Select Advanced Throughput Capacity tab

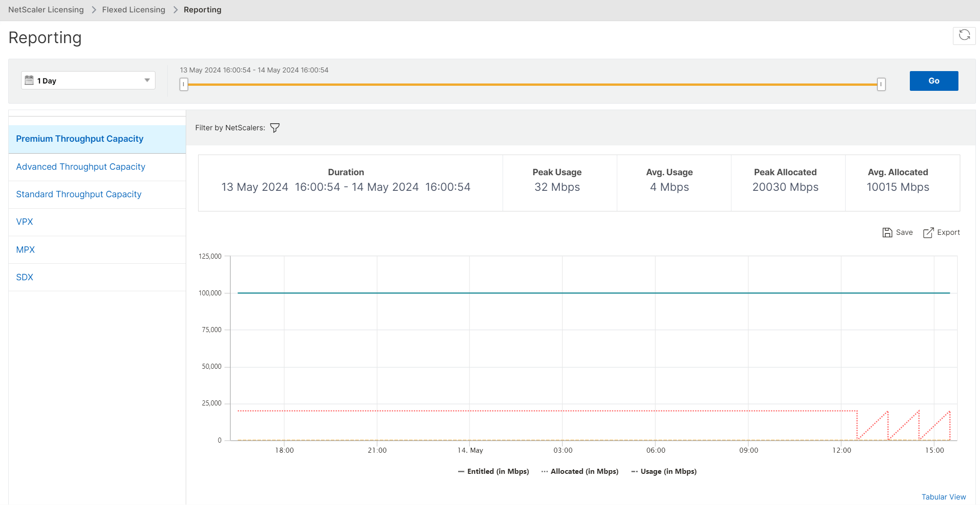click(x=97, y=167)
